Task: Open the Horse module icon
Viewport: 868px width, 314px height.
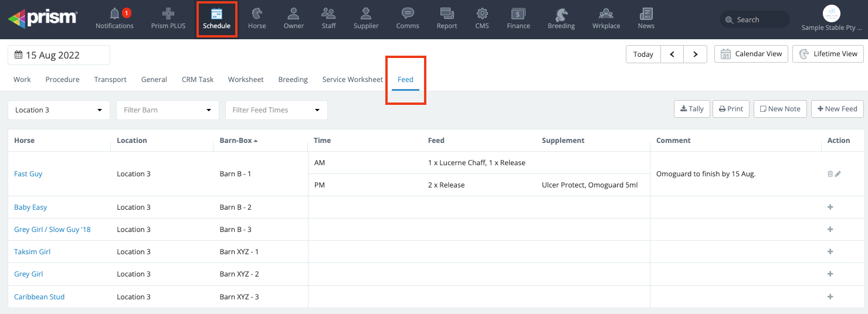Action: 257,14
